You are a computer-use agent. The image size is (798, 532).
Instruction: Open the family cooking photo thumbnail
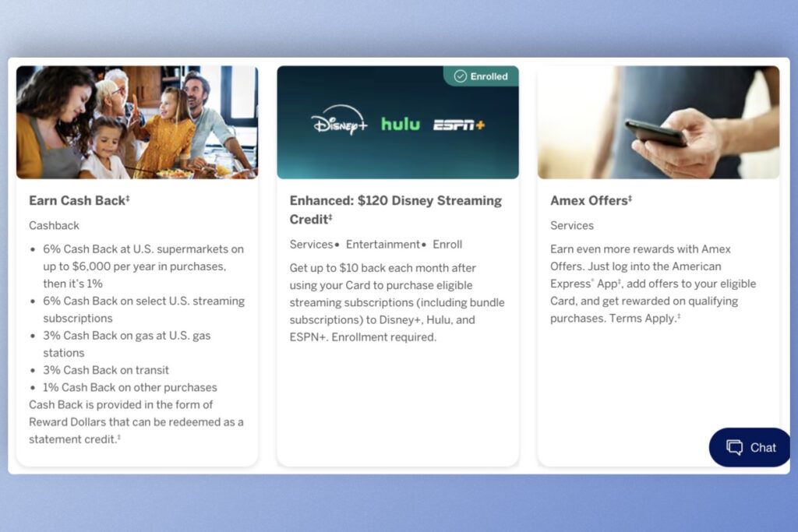pyautogui.click(x=137, y=122)
